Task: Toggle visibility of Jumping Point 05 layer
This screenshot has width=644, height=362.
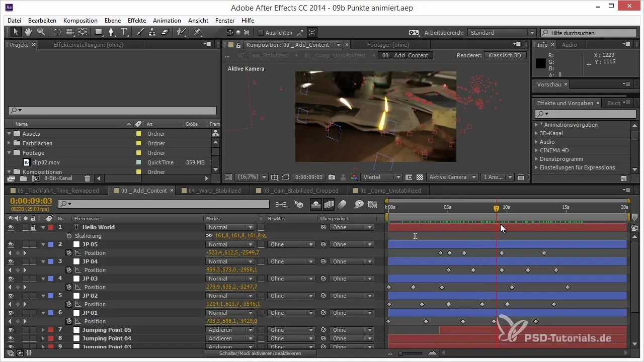Action: 10,330
